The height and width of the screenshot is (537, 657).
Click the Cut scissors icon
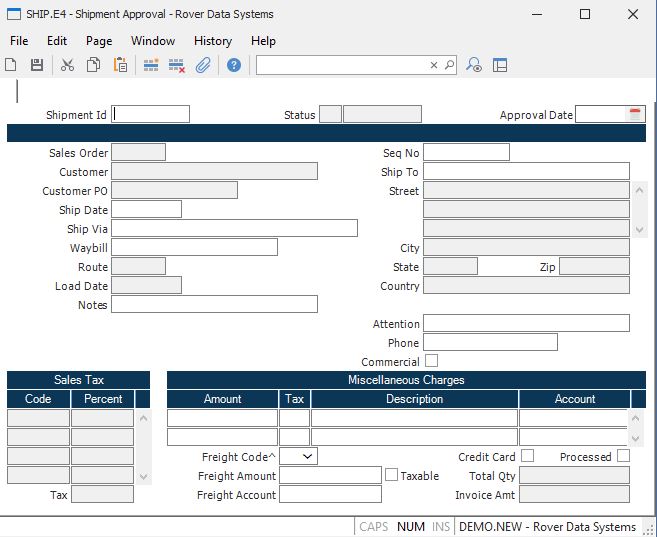(67, 65)
